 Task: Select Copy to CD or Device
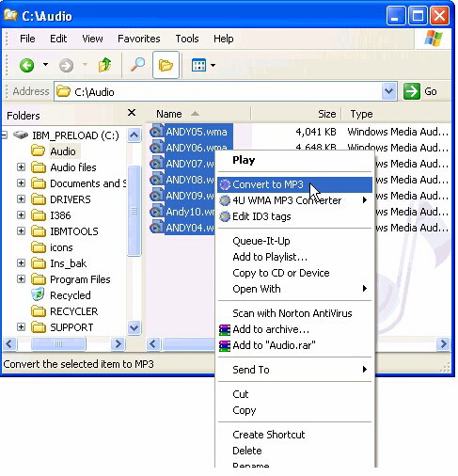click(x=294, y=273)
